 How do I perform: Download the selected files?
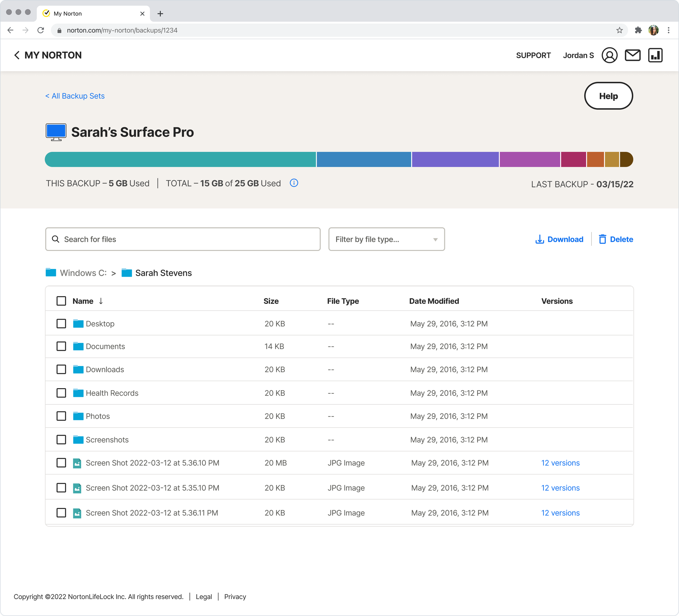tap(559, 239)
